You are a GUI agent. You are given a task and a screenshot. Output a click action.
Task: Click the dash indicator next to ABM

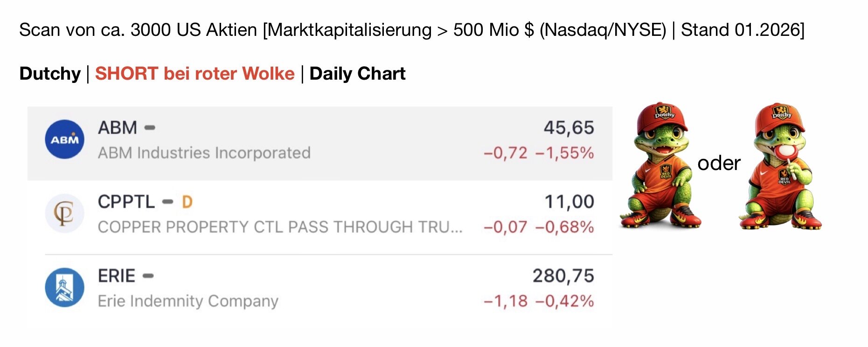(150, 128)
